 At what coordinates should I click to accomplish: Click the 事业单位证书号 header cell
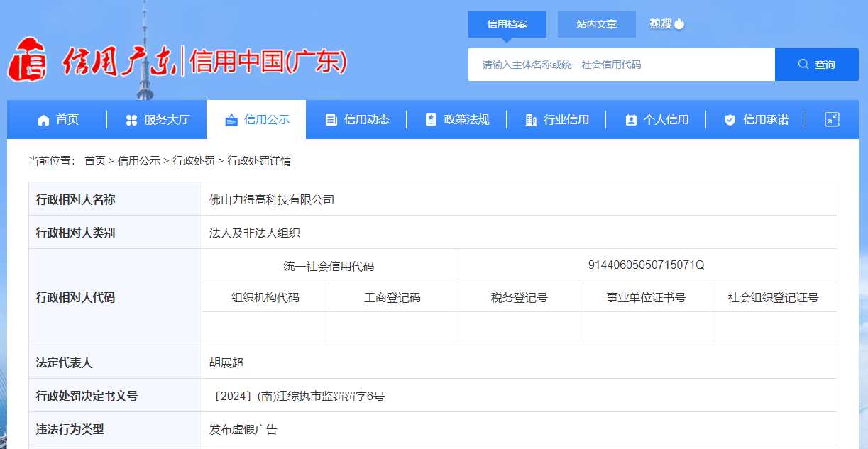point(646,298)
